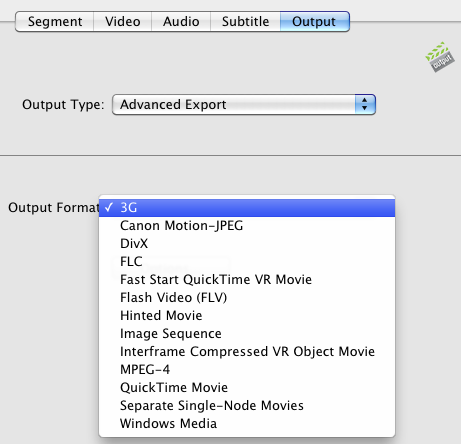
Task: Go to the Subtitle tab
Action: click(x=245, y=22)
